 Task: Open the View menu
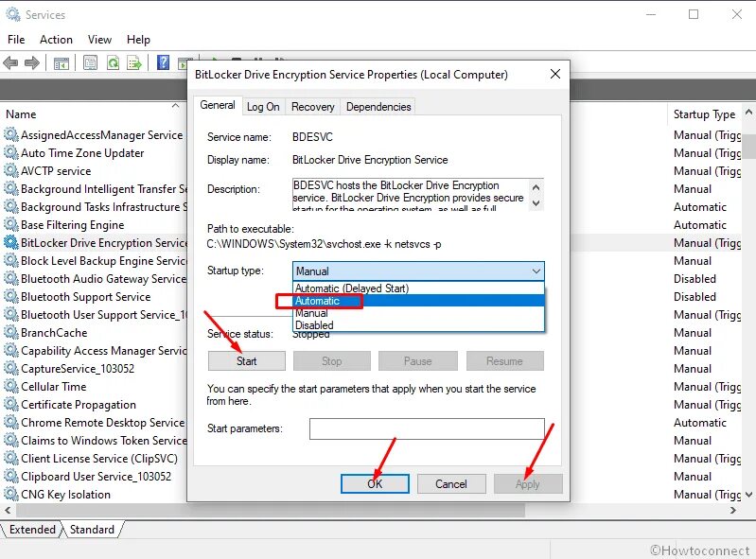click(x=99, y=40)
